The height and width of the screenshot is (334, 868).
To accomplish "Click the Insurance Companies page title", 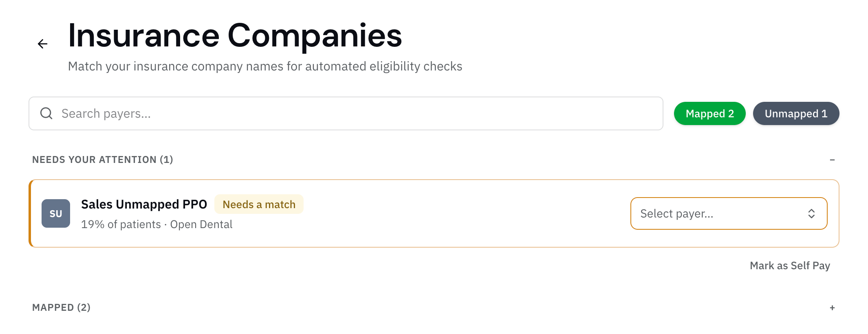I will click(x=235, y=36).
